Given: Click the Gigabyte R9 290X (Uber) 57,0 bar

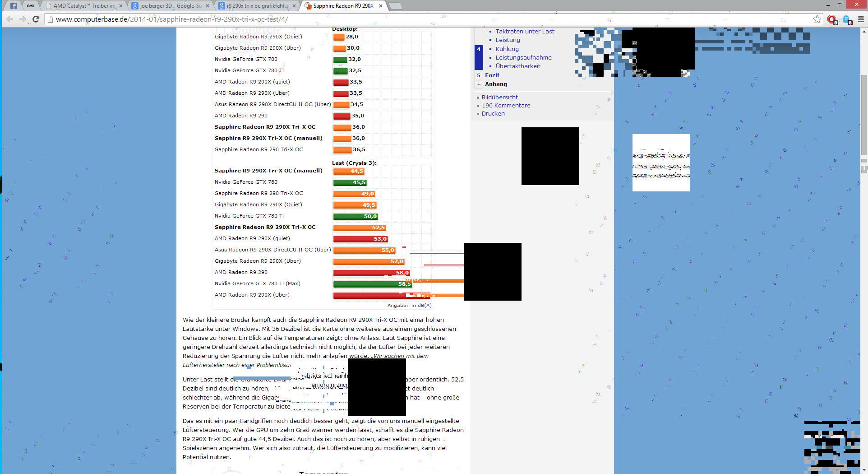Looking at the screenshot, I should [x=369, y=262].
